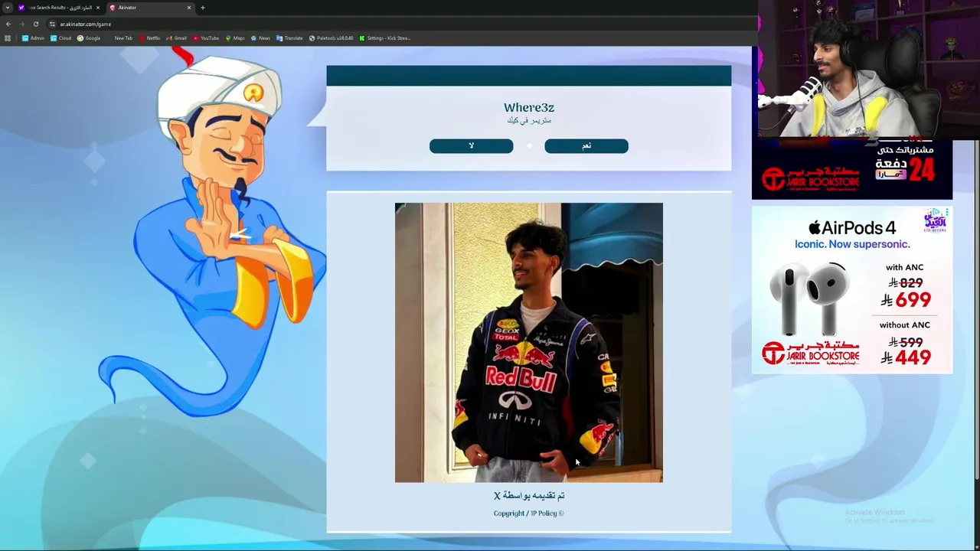
Task: Click the Where3z character name heading
Action: [x=529, y=108]
